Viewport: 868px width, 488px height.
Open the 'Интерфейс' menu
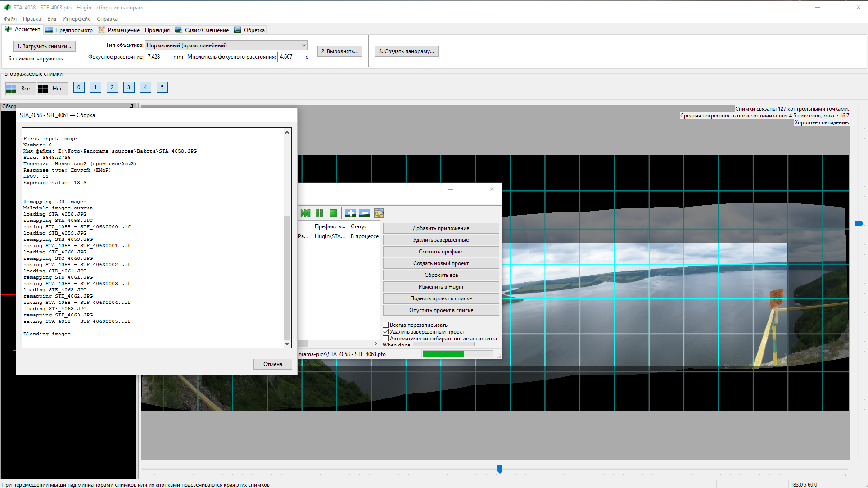(76, 19)
